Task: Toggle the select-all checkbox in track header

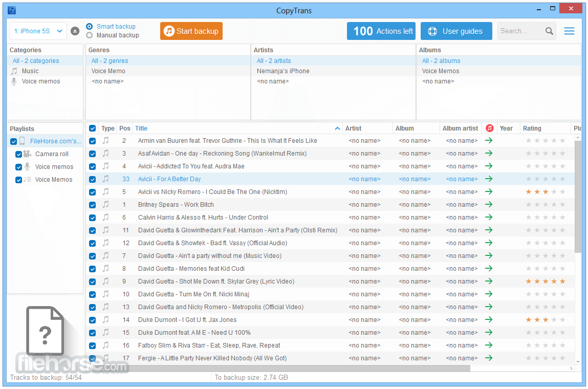Action: pyautogui.click(x=92, y=128)
